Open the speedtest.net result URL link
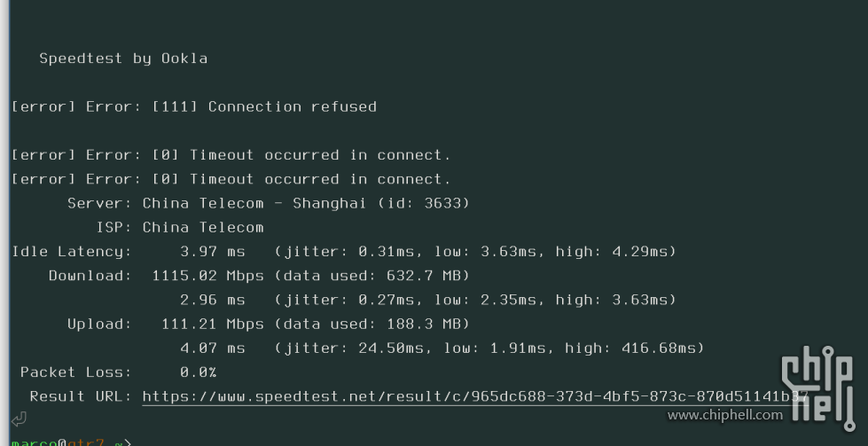This screenshot has width=868, height=446. coord(475,396)
